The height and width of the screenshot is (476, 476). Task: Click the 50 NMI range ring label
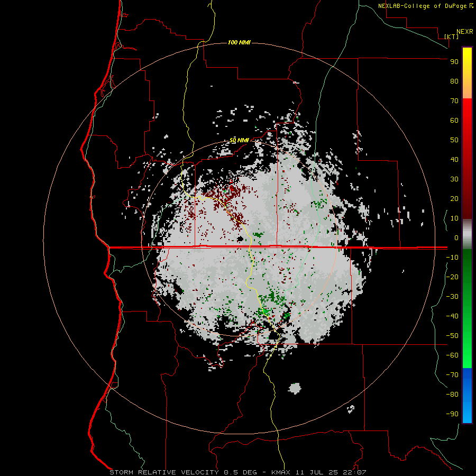pos(239,140)
